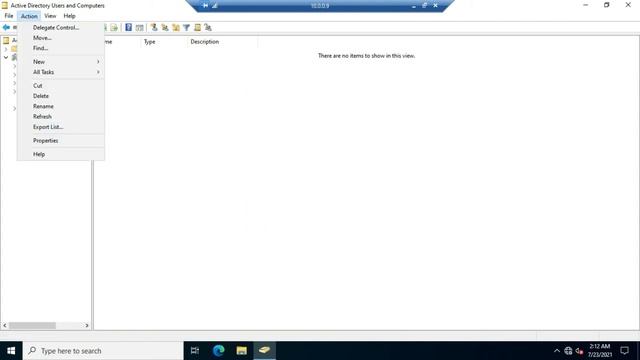The width and height of the screenshot is (640, 360).
Task: Choose Delegate Control... from the Action menu
Action: pos(61,27)
